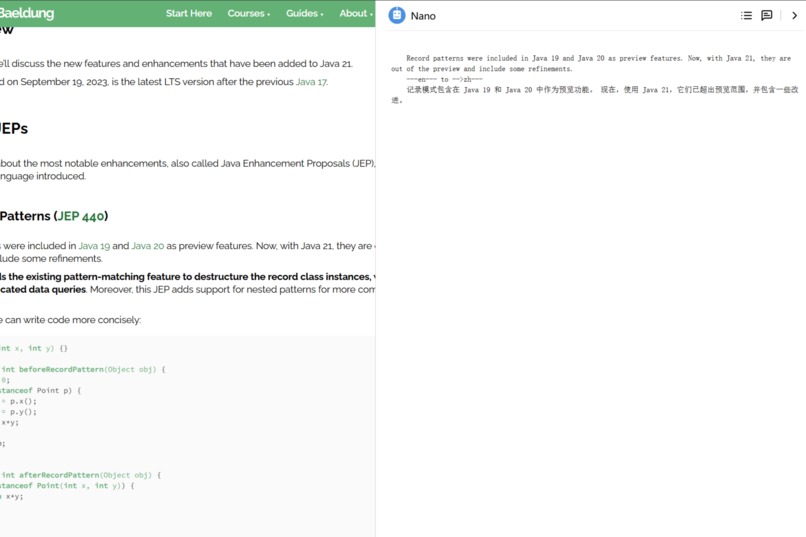Click the '---en--- to -->zh---' line
The height and width of the screenshot is (537, 806).
[444, 80]
